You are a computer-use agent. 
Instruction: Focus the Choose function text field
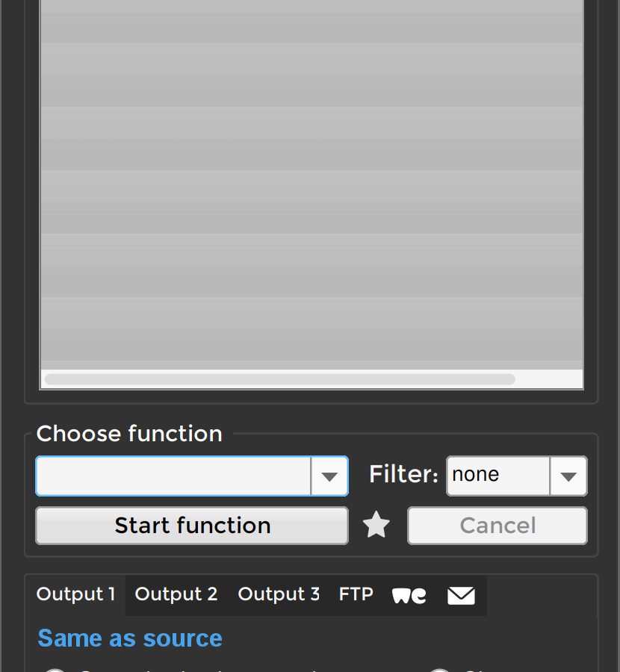click(x=173, y=476)
